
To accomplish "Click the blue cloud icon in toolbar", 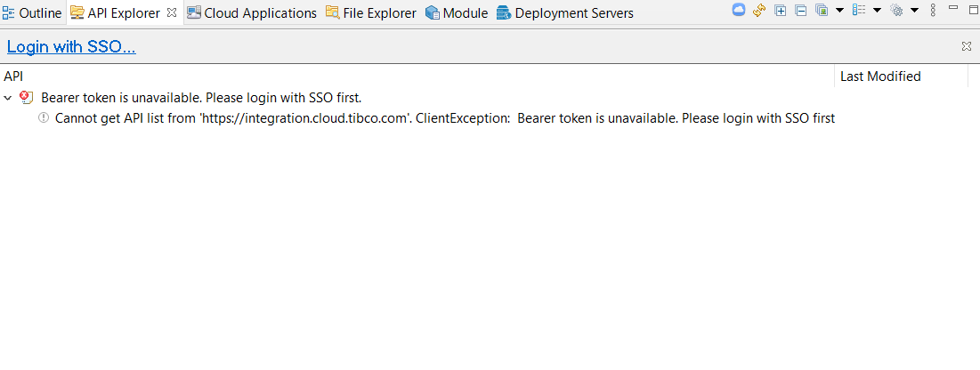I will pyautogui.click(x=738, y=11).
